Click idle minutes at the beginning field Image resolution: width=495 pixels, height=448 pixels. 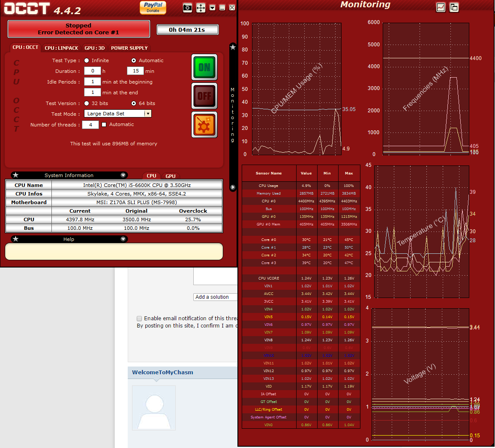93,82
